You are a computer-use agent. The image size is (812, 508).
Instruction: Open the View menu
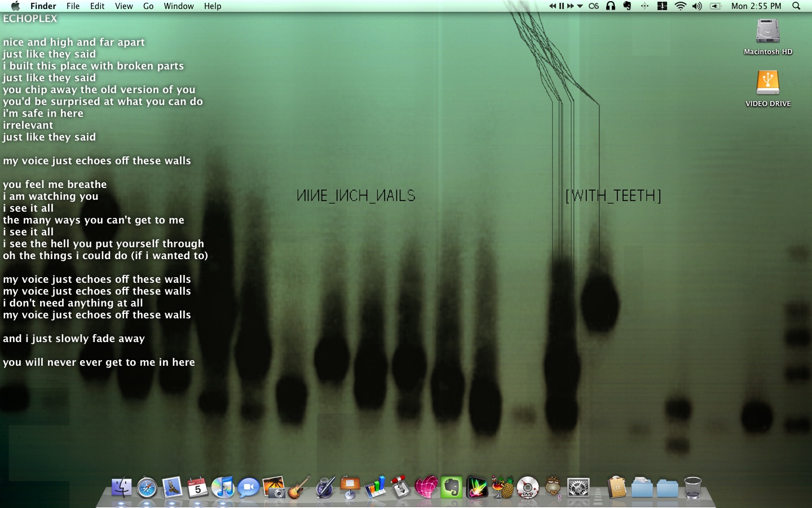point(123,6)
